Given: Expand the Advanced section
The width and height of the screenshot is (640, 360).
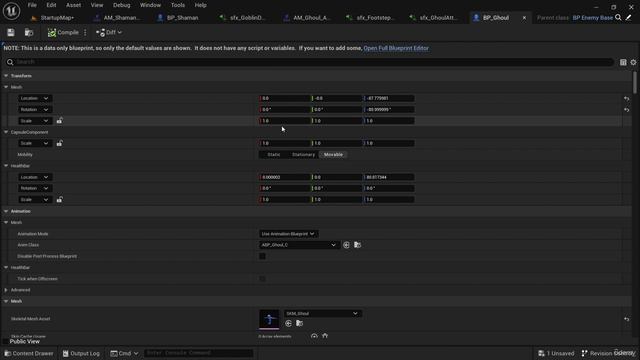Looking at the screenshot, I should point(6,290).
